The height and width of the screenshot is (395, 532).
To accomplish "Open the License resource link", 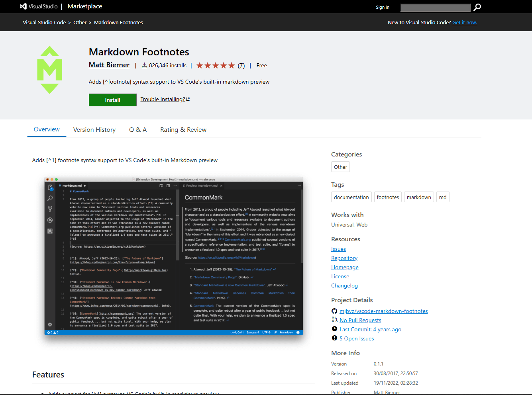I will pos(340,276).
